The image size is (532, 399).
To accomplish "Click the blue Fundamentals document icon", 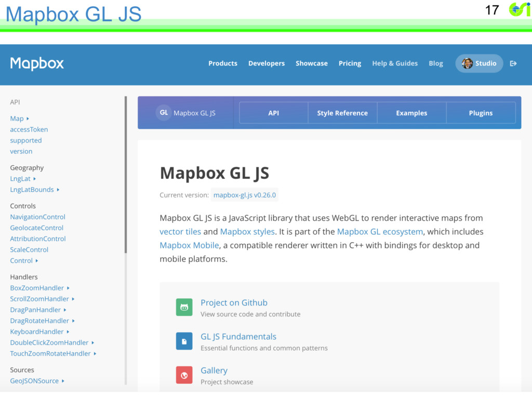I will click(184, 341).
